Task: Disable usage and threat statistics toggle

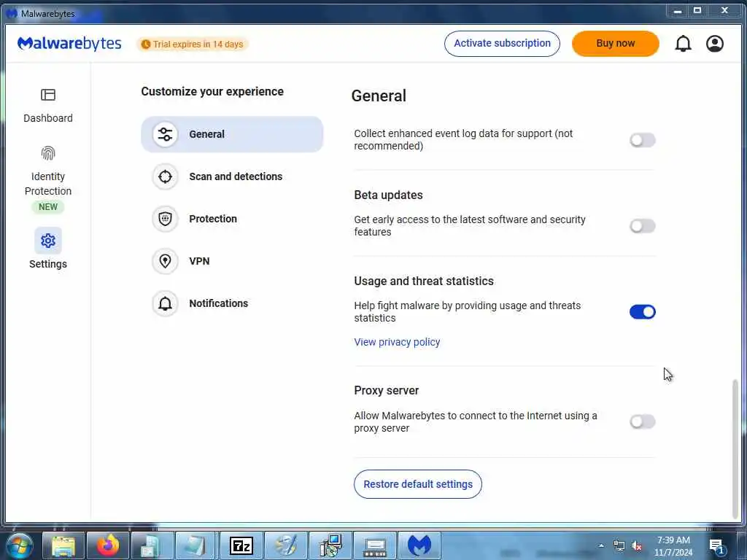Action: [642, 312]
